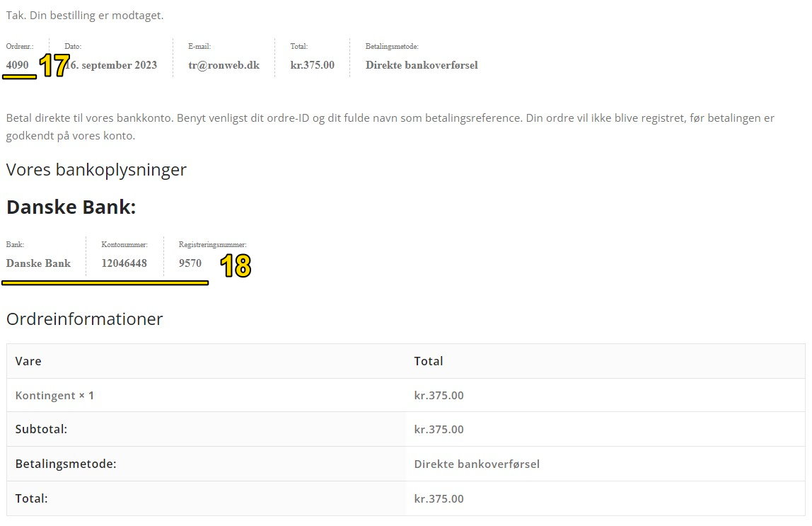
Task: Click the 'Ordreinformationer' heading
Action: point(84,319)
